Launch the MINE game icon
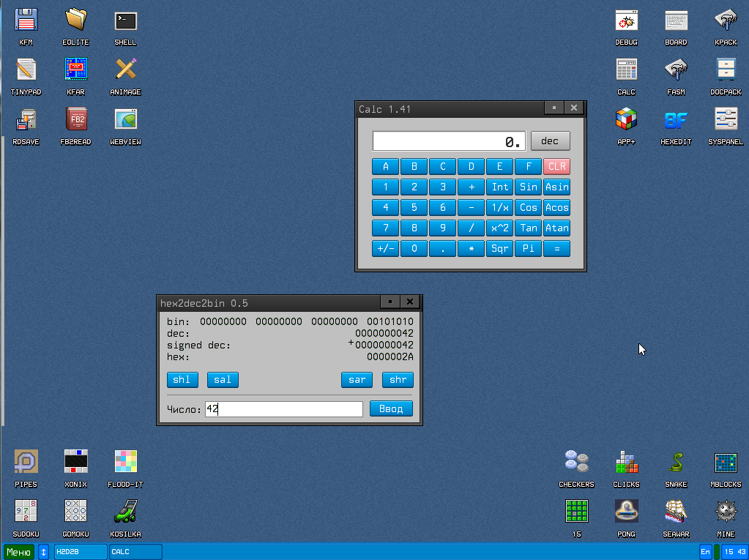The height and width of the screenshot is (560, 749). click(726, 511)
